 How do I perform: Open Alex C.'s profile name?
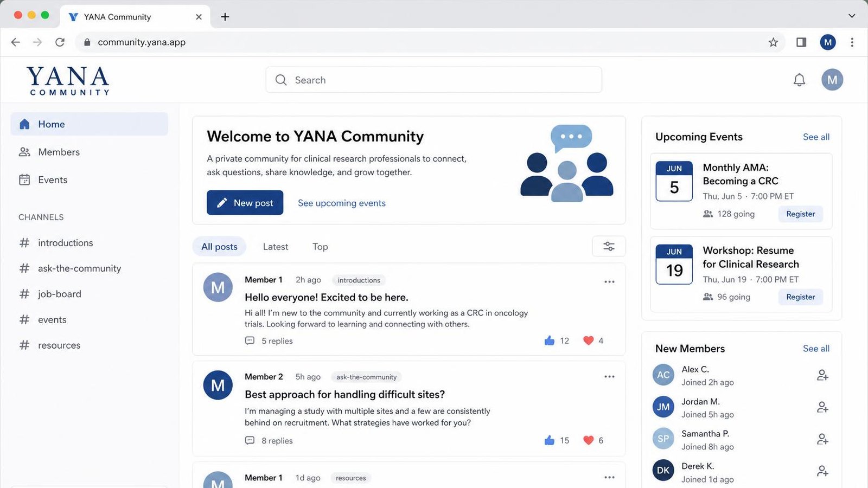695,369
